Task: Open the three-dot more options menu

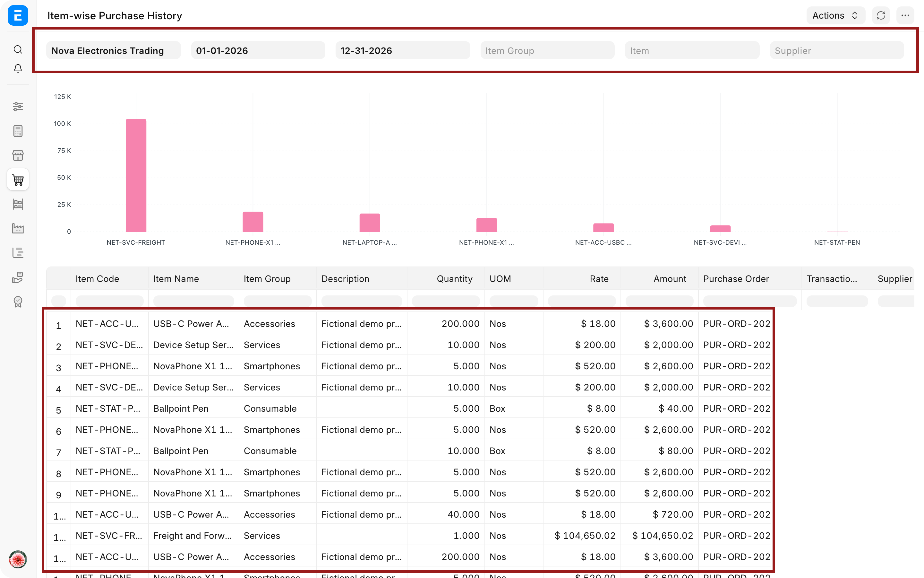Action: point(905,15)
